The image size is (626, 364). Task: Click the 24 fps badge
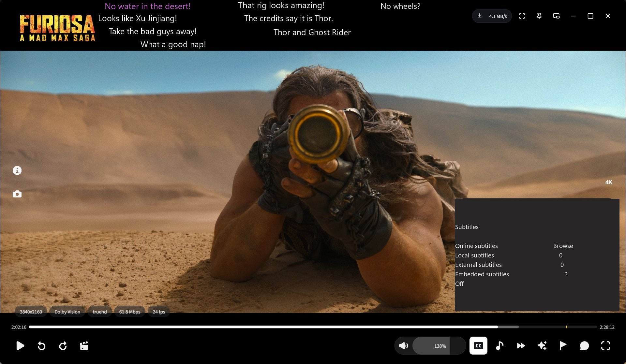(x=159, y=312)
